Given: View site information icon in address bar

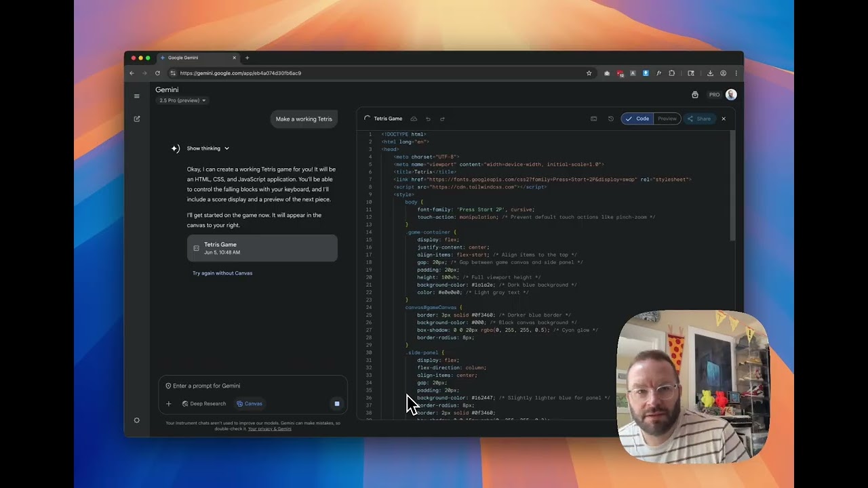Looking at the screenshot, I should 173,73.
